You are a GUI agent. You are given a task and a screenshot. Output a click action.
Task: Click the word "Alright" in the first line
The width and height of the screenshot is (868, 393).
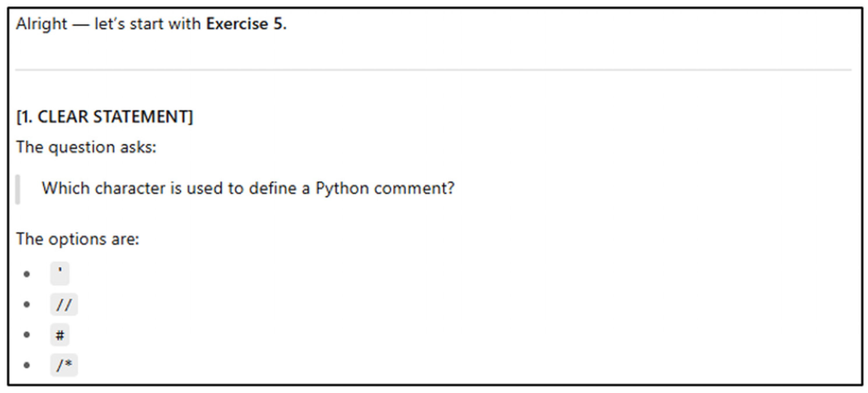[x=41, y=24]
